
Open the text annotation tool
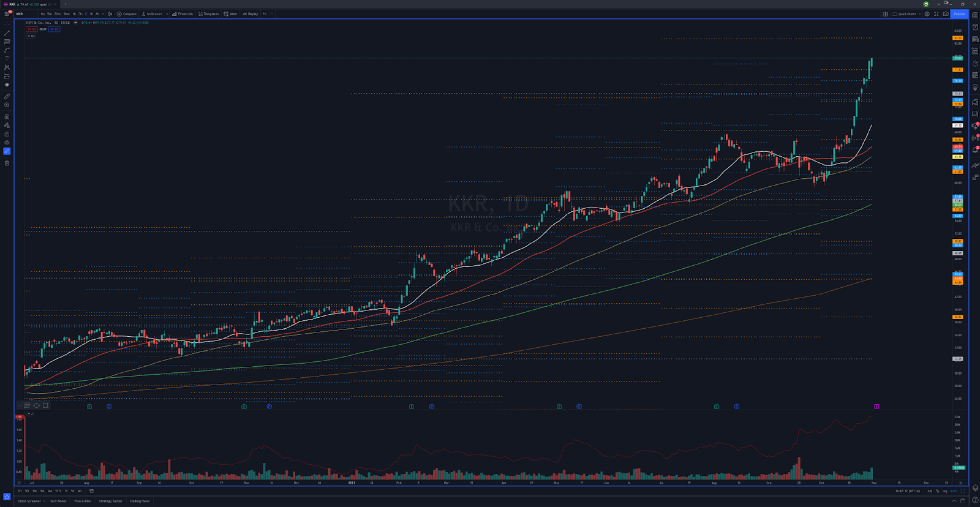click(7, 59)
